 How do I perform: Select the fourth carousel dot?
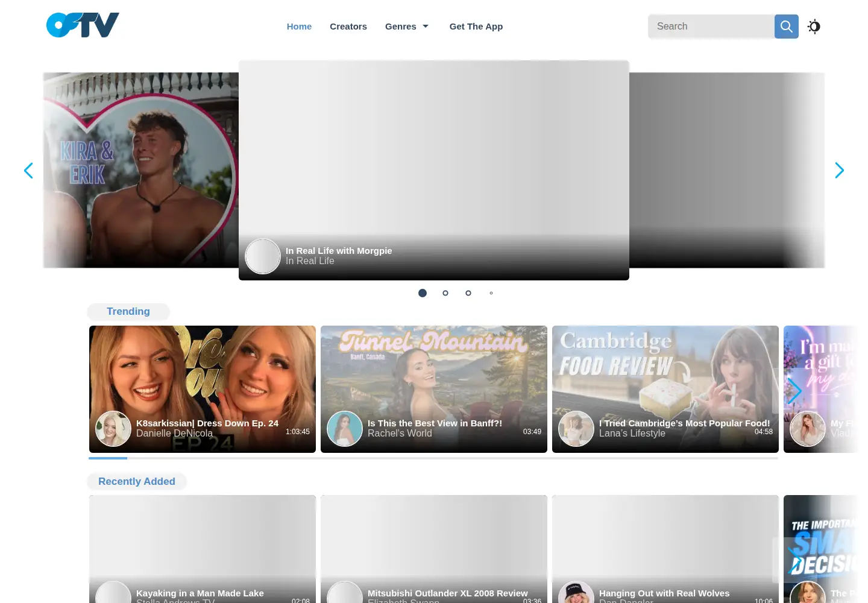pos(491,293)
